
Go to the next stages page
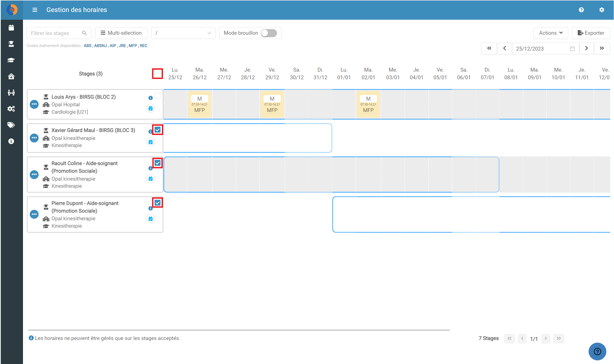pyautogui.click(x=546, y=339)
